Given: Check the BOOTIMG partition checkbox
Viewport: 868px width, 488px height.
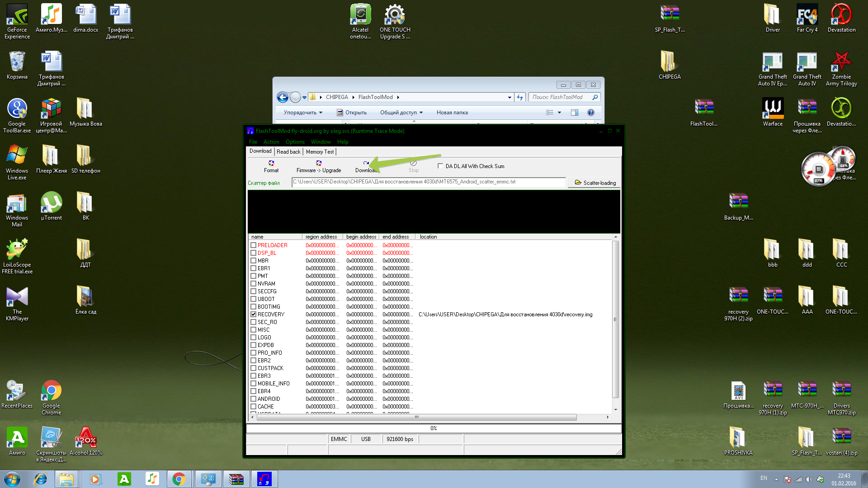Looking at the screenshot, I should point(254,307).
